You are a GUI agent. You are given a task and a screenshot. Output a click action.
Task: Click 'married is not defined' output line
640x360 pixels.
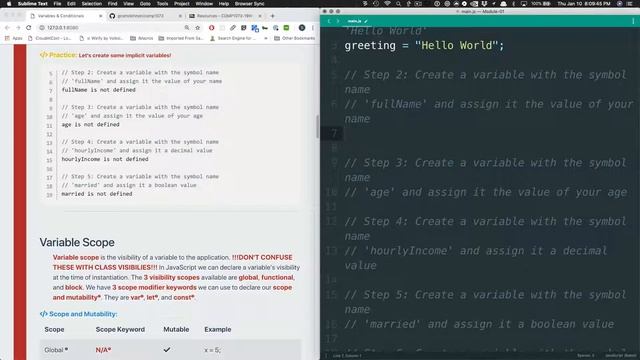tap(97, 194)
